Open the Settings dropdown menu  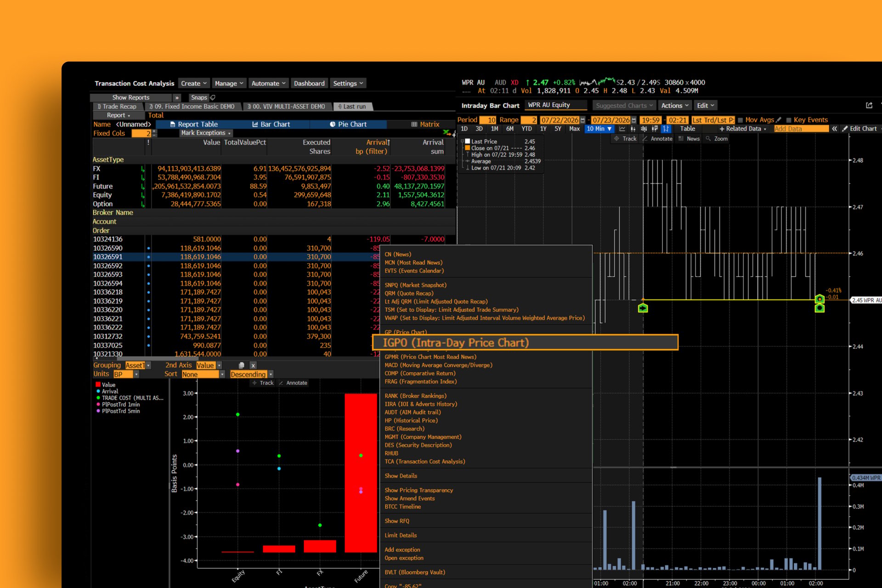point(348,83)
